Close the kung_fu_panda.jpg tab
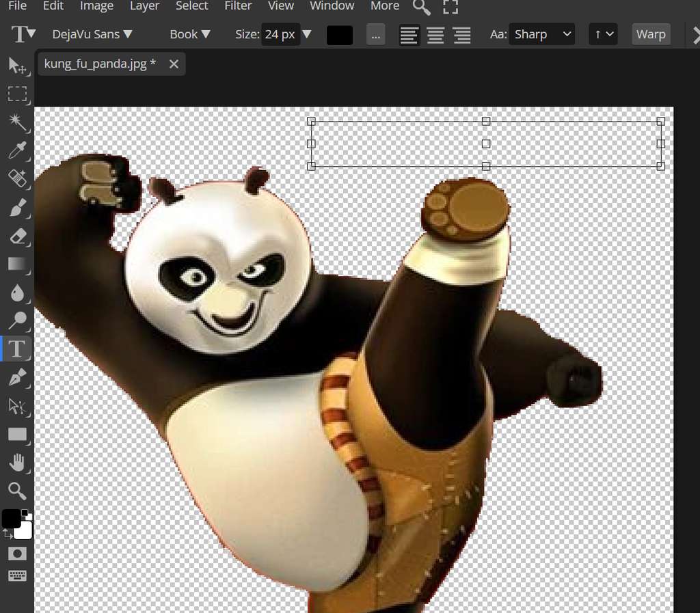Viewport: 700px width, 613px height. 174,64
